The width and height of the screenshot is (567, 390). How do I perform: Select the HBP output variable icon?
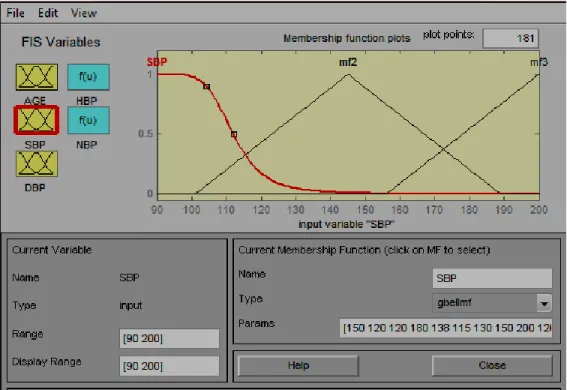(x=88, y=77)
